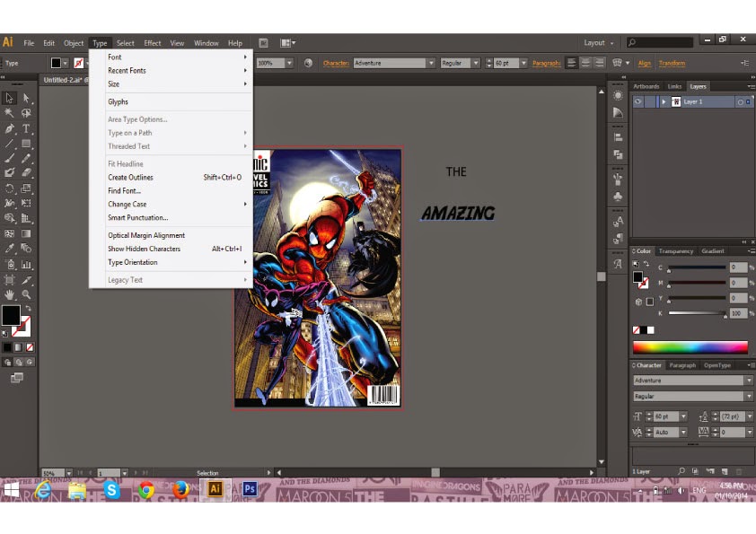Choose Show Hidden Characters
The height and width of the screenshot is (534, 756).
[178, 249]
